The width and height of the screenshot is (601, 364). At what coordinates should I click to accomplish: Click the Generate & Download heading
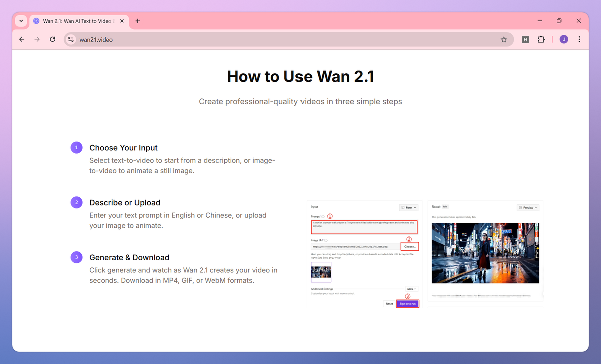129,257
